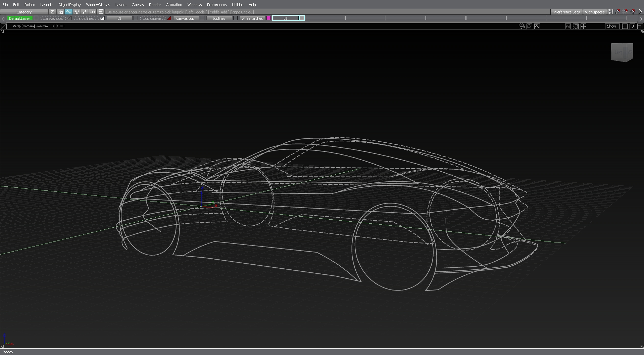Image resolution: width=644 pixels, height=355 pixels.
Task: Click the pan crosshair icon on the viewport bar
Action: (584, 27)
